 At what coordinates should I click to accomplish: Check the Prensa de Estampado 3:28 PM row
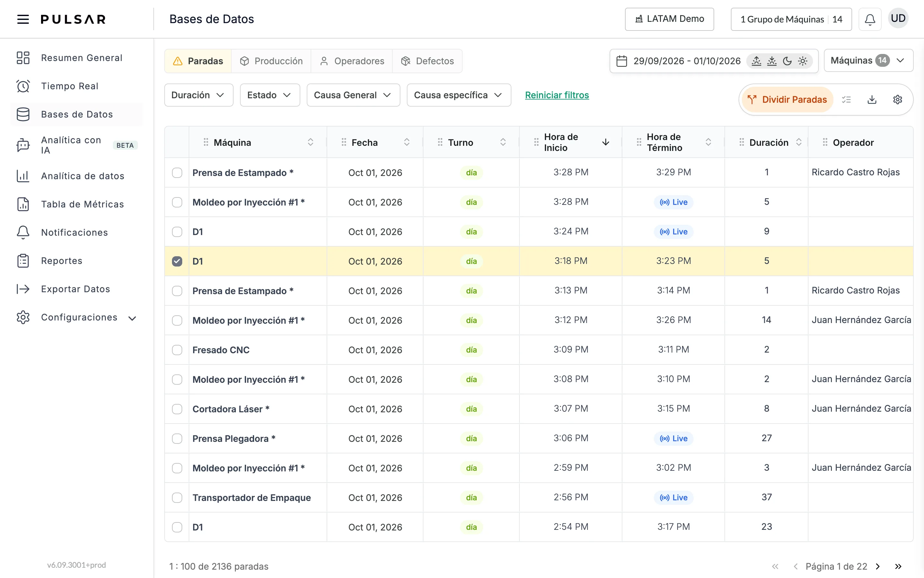[177, 172]
